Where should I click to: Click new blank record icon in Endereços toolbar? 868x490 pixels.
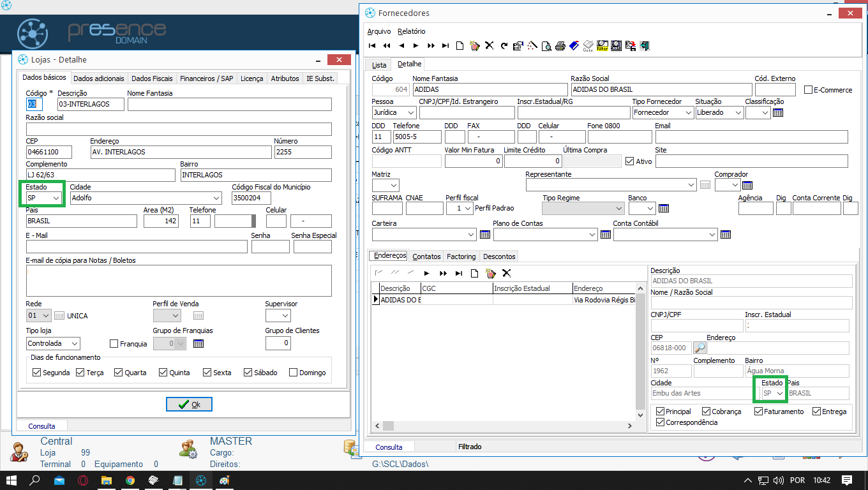click(474, 273)
